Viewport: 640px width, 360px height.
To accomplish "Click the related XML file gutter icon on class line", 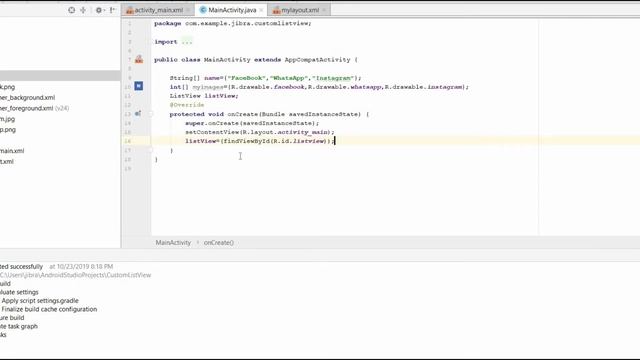I will point(139,60).
